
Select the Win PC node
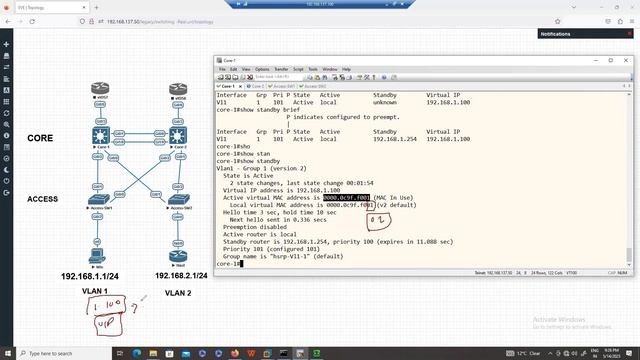tap(97, 256)
